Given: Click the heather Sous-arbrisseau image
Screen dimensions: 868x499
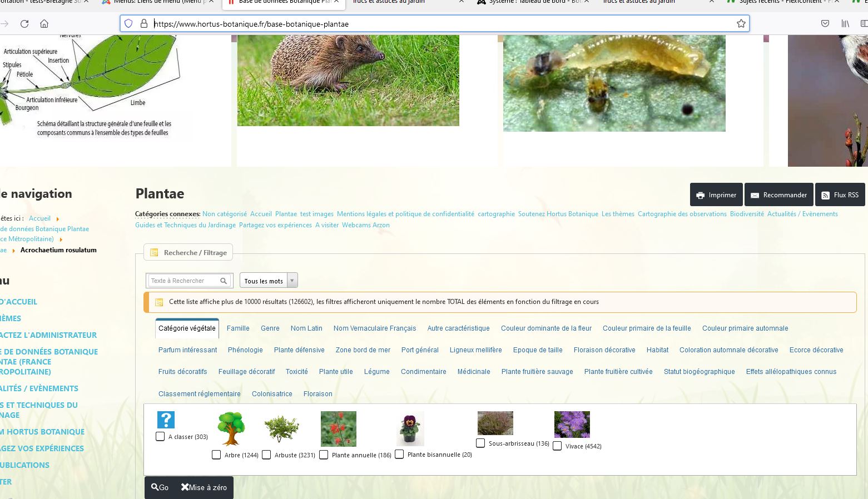Looking at the screenshot, I should pyautogui.click(x=495, y=423).
